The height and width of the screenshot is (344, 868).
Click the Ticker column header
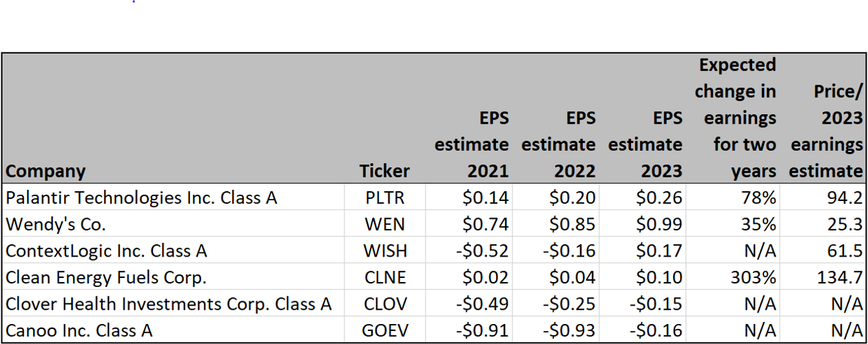click(384, 171)
